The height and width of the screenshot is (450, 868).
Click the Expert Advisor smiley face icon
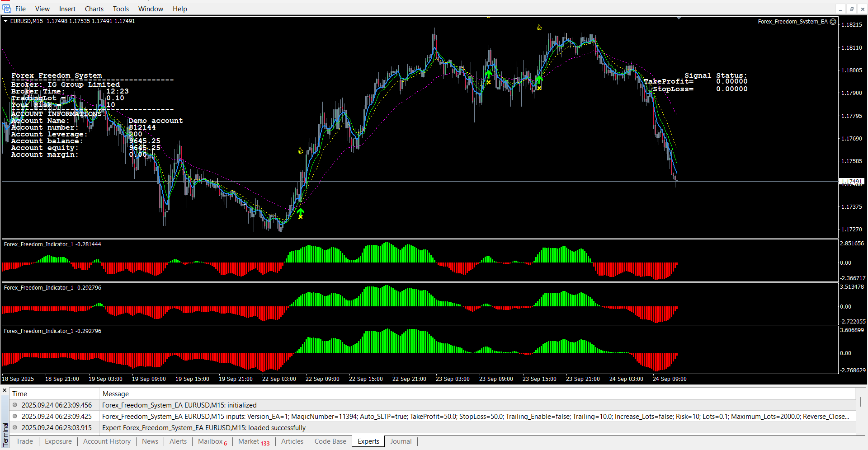[833, 21]
